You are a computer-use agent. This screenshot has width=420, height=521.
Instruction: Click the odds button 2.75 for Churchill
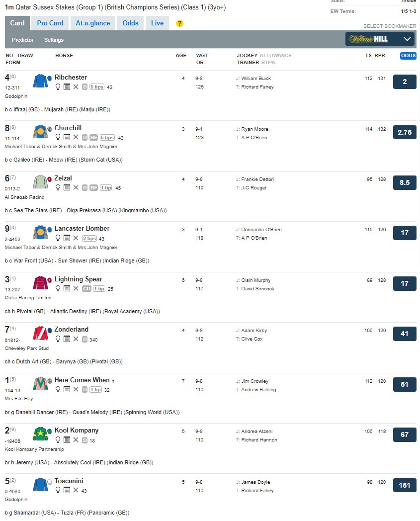[405, 132]
